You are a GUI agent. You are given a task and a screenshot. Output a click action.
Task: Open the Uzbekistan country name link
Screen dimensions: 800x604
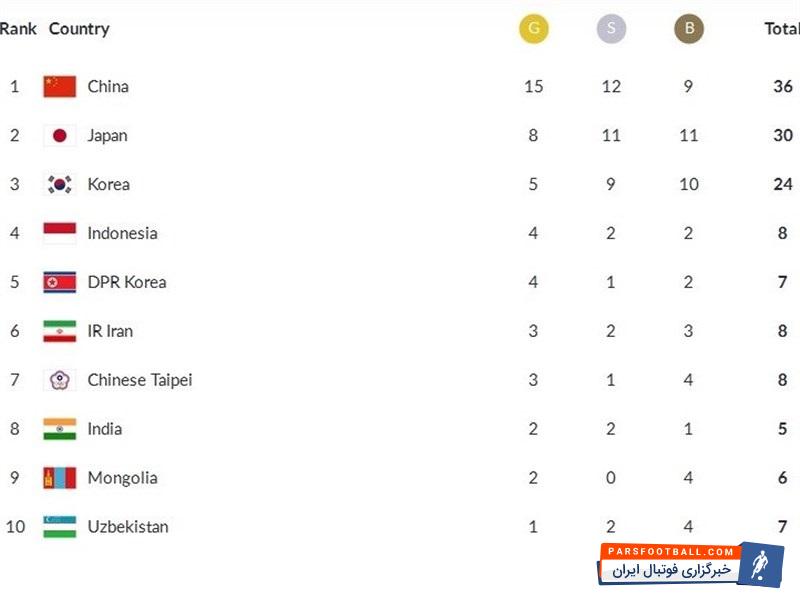point(128,527)
